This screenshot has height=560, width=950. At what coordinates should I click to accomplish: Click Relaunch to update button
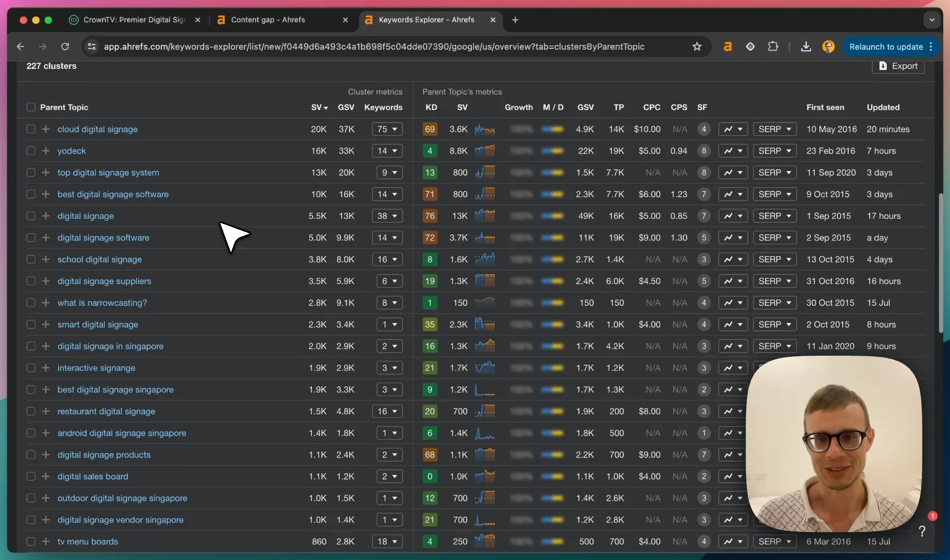point(891,47)
